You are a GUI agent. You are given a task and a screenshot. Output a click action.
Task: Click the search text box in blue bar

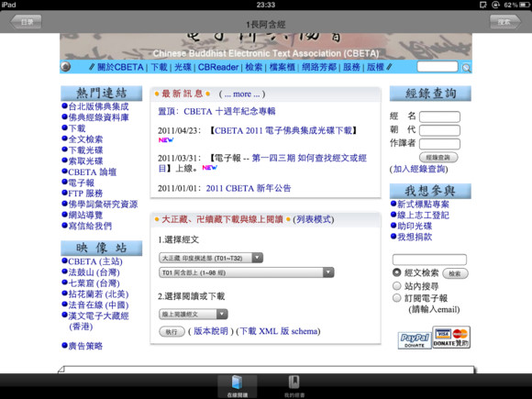[438, 66]
